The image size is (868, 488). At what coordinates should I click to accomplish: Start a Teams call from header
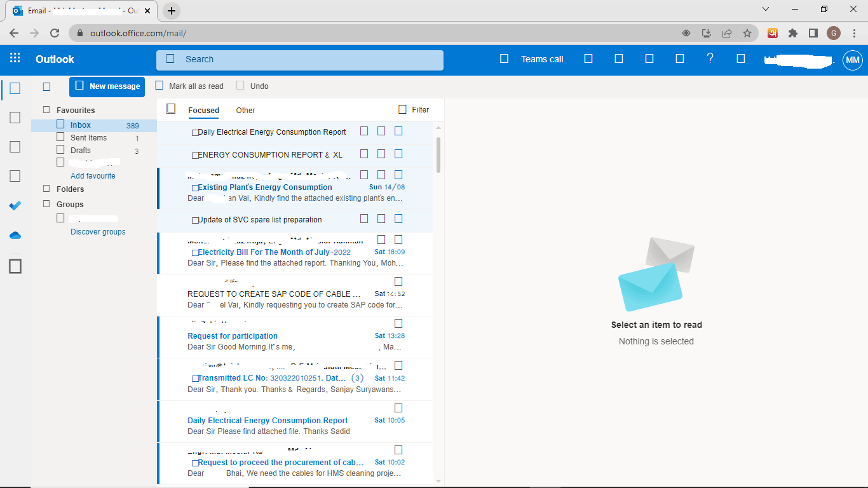click(x=532, y=59)
